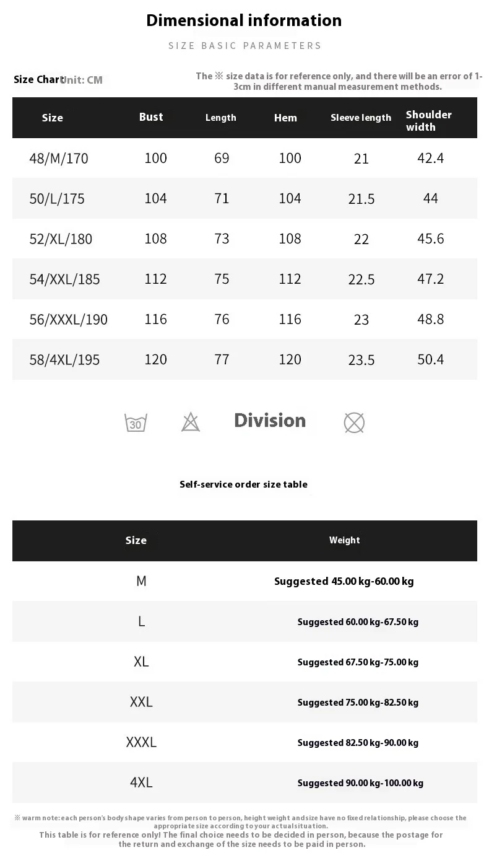Click the 30-degree wash care icon

point(136,423)
